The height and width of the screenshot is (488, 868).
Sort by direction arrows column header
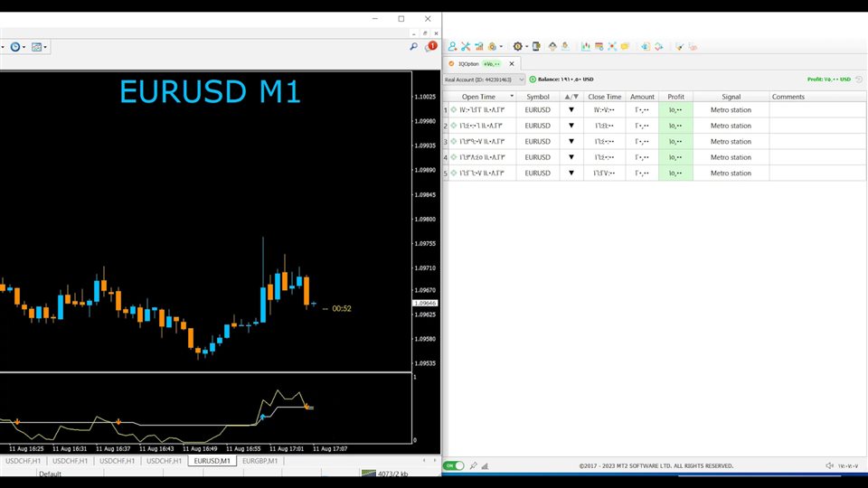(x=571, y=97)
